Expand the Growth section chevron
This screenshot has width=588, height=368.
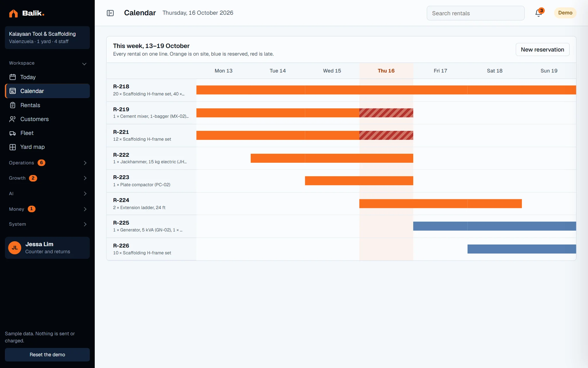click(85, 178)
